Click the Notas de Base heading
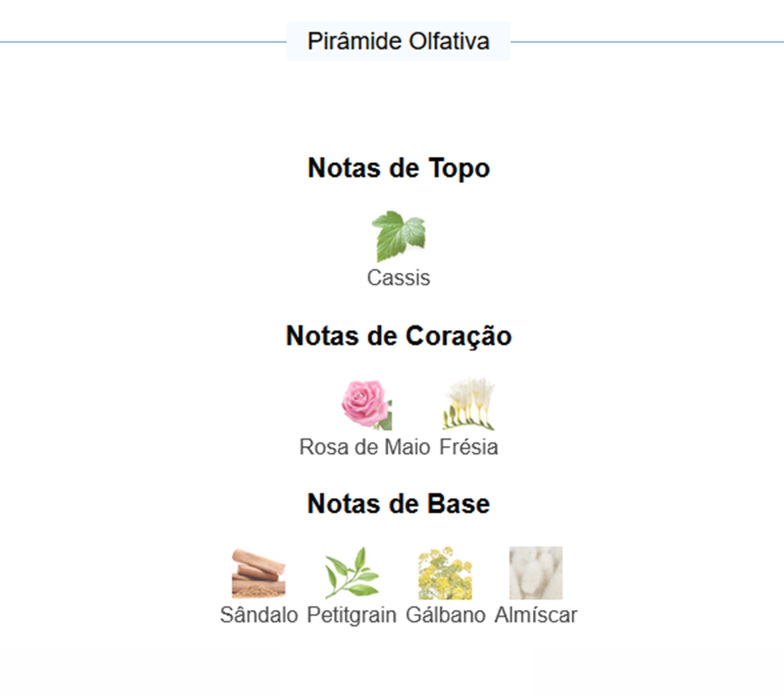784x697 pixels. coord(398,503)
